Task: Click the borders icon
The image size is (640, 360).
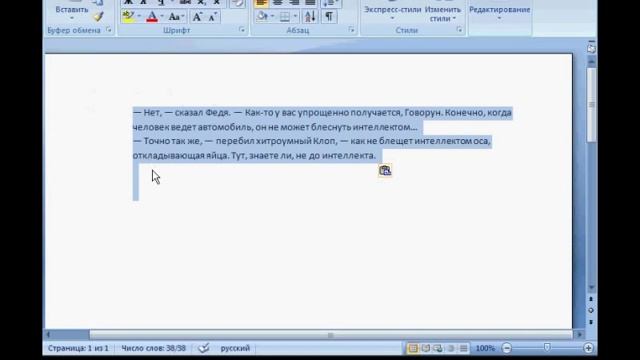Action: tap(284, 17)
